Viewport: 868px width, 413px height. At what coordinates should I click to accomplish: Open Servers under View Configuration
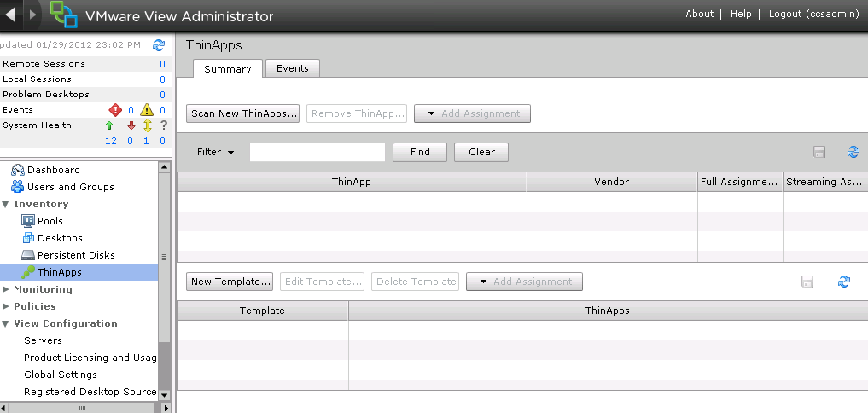[x=43, y=340]
